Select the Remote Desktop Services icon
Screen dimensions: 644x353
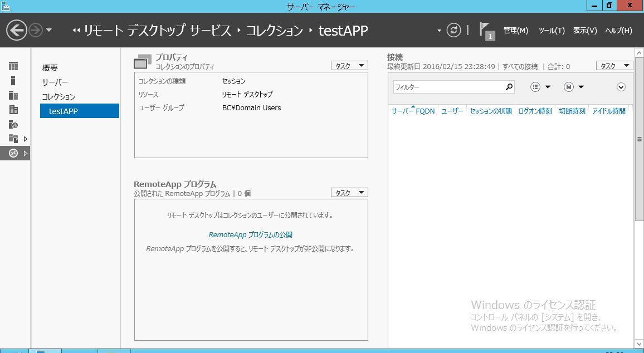pyautogui.click(x=13, y=153)
